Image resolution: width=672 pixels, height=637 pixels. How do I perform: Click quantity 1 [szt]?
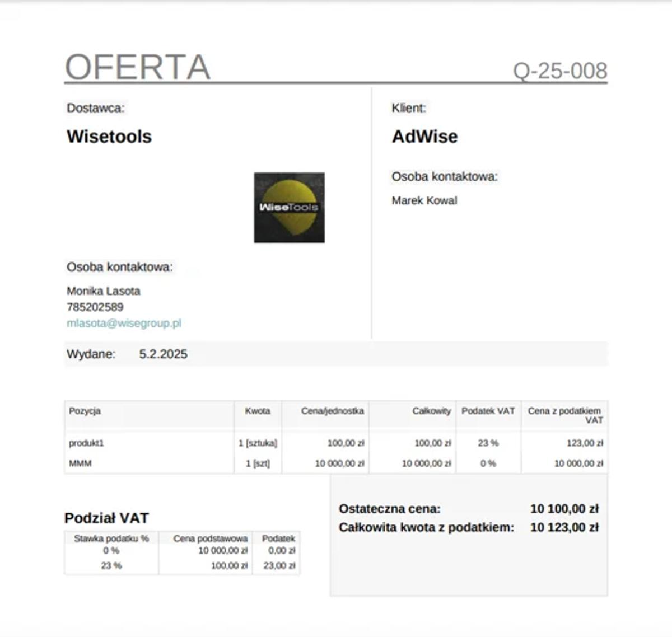[258, 463]
